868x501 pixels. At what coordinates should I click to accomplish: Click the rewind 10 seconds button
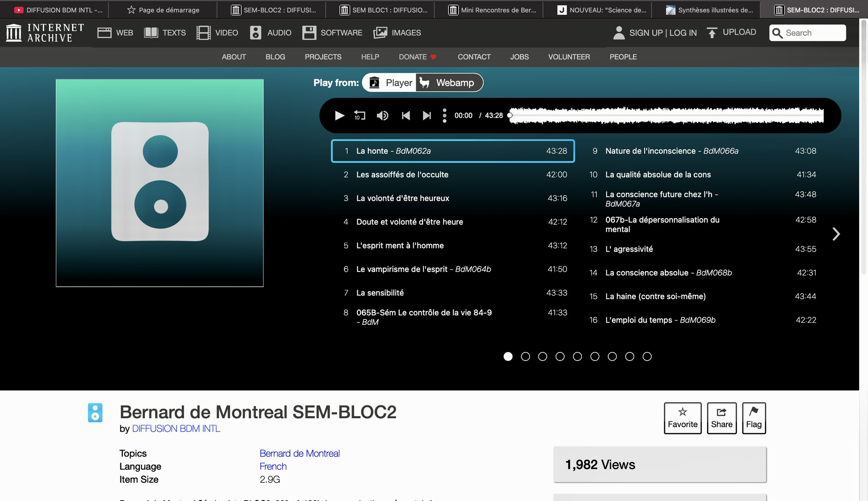(359, 115)
